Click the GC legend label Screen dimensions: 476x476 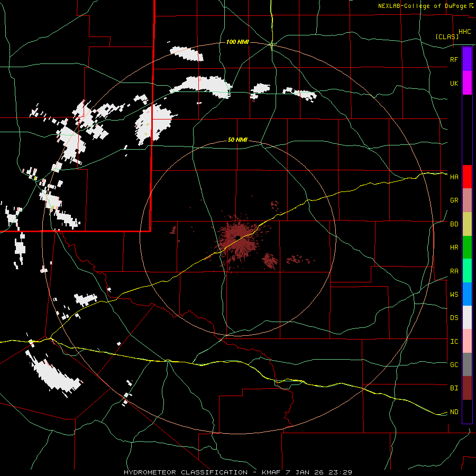coord(454,364)
